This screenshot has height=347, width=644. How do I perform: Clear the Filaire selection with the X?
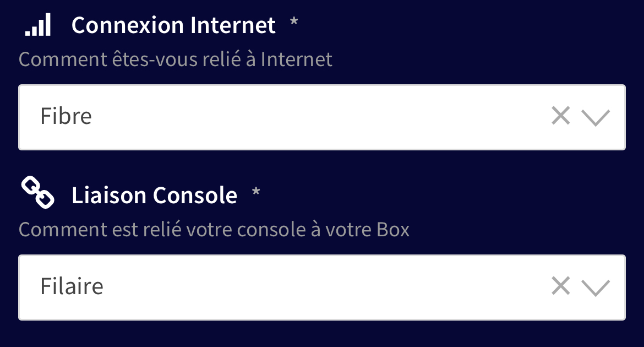pos(561,286)
